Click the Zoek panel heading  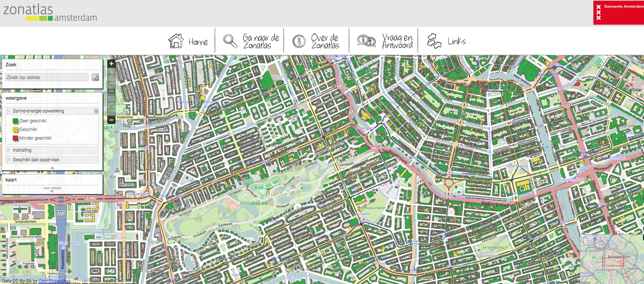point(11,65)
